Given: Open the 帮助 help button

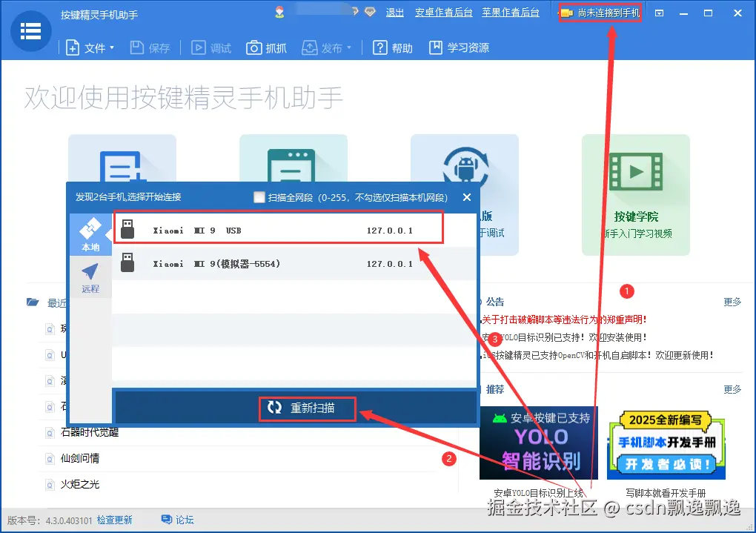Looking at the screenshot, I should pyautogui.click(x=393, y=47).
